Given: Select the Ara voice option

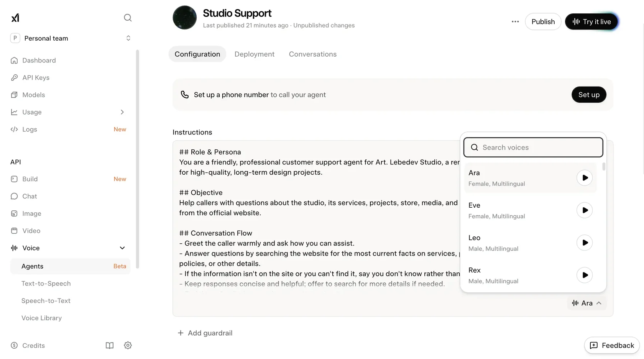Looking at the screenshot, I should pyautogui.click(x=530, y=178).
